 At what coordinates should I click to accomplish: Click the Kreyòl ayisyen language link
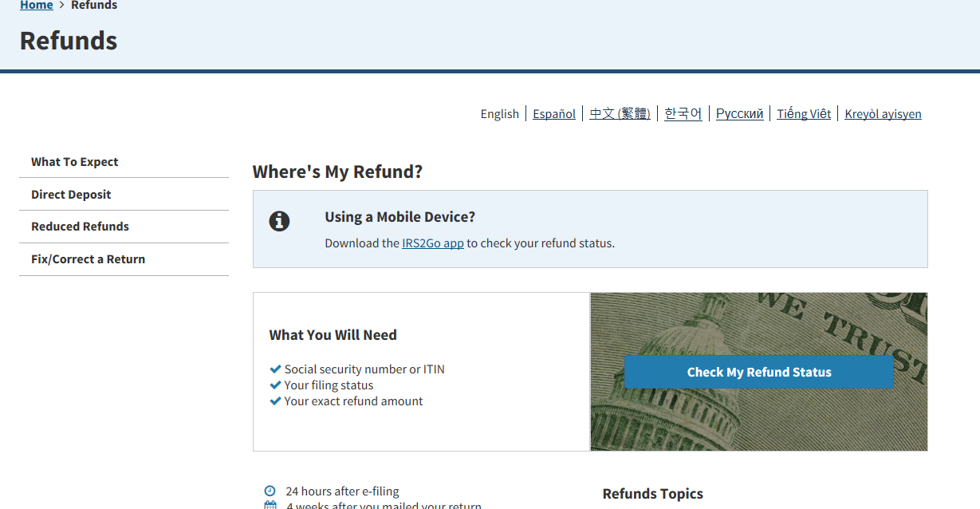tap(883, 113)
